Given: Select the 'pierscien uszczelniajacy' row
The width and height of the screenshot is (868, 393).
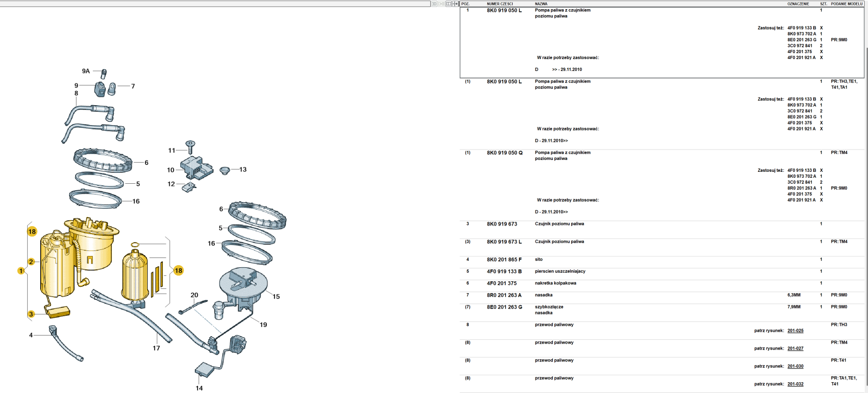Looking at the screenshot, I should 662,272.
